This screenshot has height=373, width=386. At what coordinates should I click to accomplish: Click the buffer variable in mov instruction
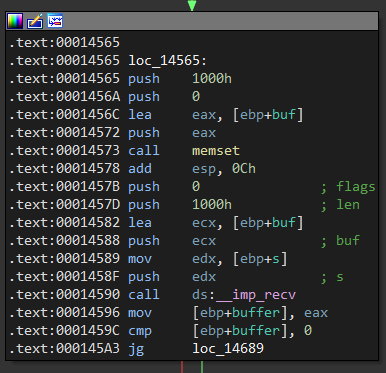coord(256,313)
